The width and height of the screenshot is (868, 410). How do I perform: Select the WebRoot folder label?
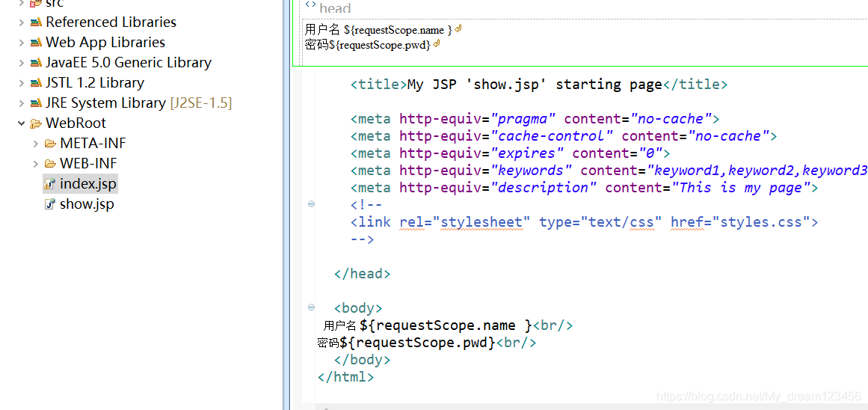[76, 123]
